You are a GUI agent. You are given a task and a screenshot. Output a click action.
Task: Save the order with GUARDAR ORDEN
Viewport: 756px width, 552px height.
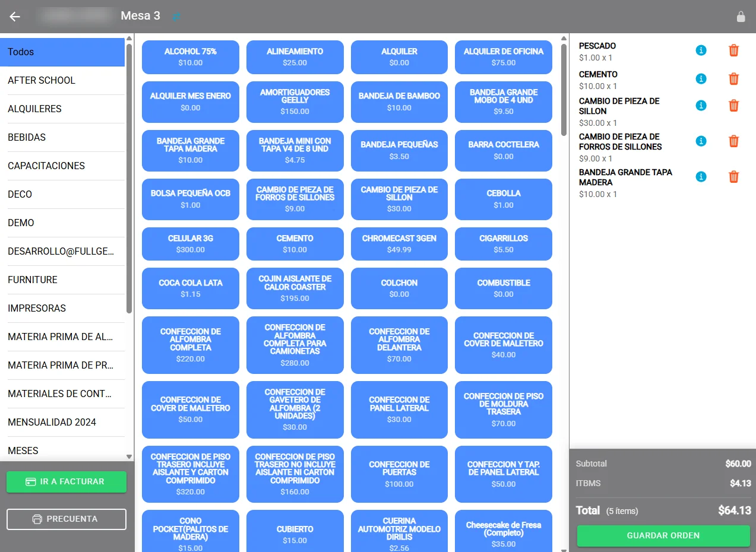[663, 536]
